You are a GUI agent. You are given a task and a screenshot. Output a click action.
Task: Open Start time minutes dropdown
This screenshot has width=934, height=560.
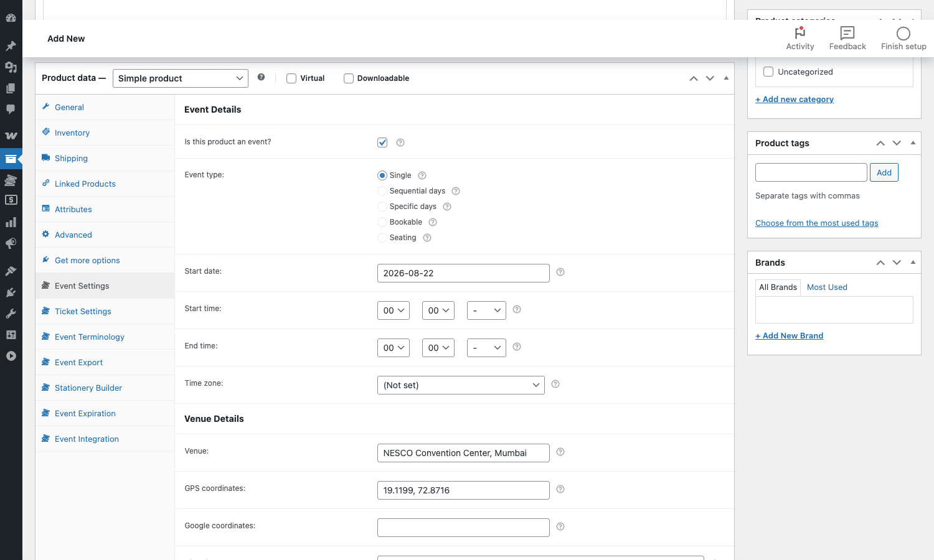(x=438, y=310)
